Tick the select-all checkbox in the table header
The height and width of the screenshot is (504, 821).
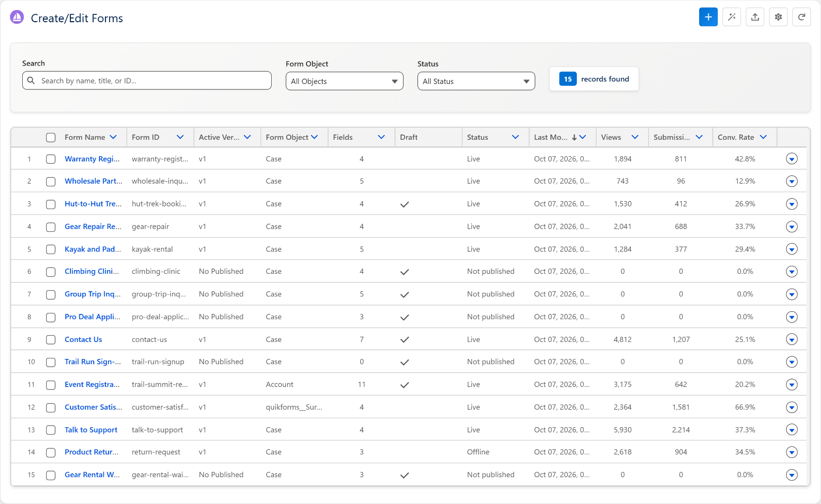pos(51,138)
